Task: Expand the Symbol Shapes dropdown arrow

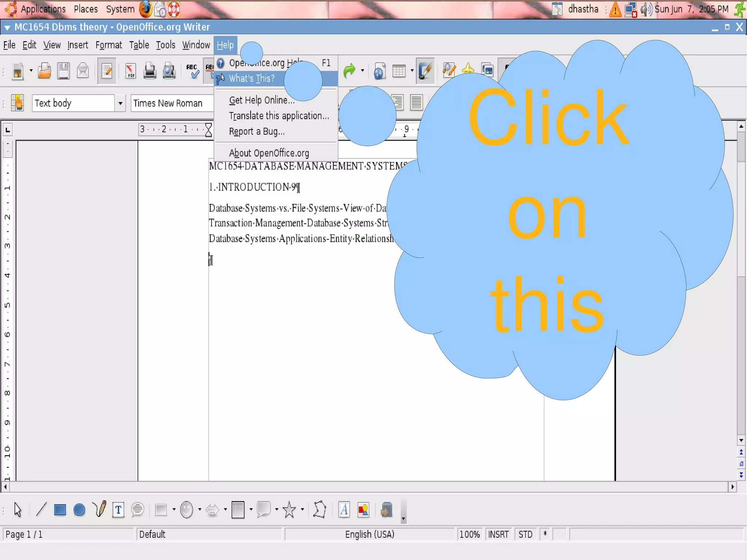Action: point(200,509)
